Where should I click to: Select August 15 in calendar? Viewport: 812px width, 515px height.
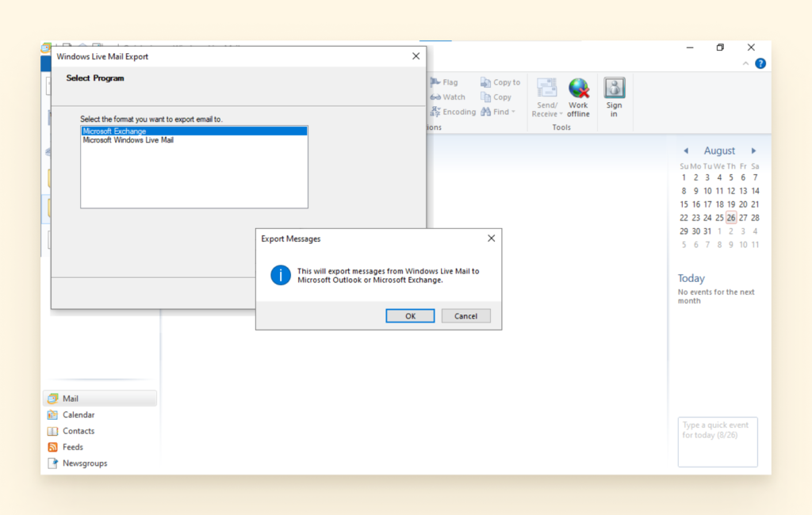tap(684, 204)
